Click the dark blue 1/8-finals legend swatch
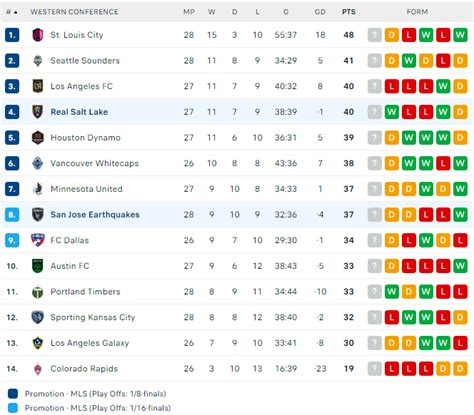474x415 pixels. (x=13, y=394)
